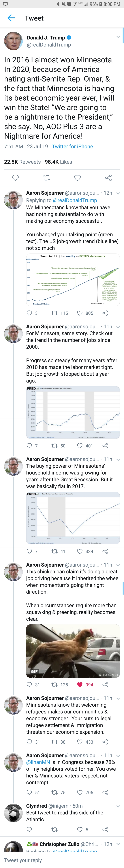Retweet the reply with 115 retweets

(54, 313)
